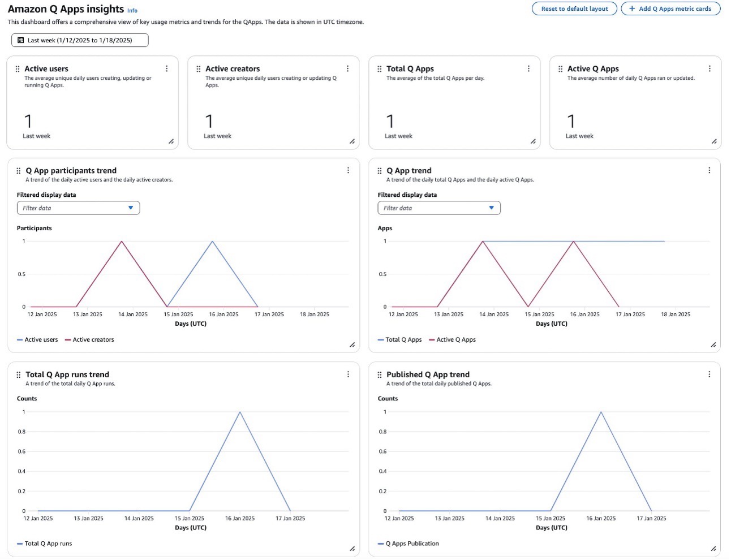The height and width of the screenshot is (560, 731).
Task: Toggle Q Apps Publication legend entry
Action: 408,544
